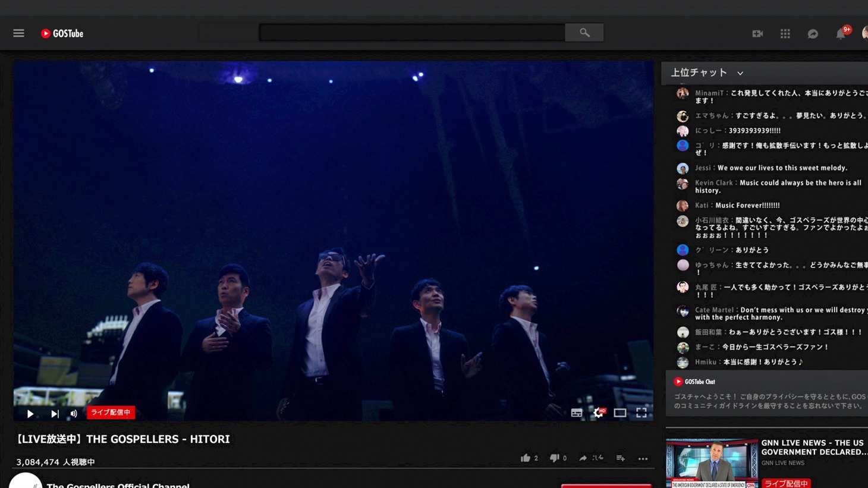
Task: Expand the 上位チャット chat filter dropdown
Action: pyautogui.click(x=740, y=73)
